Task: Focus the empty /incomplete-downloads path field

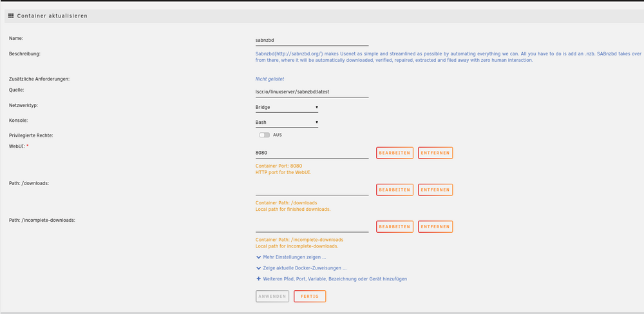Action: (x=312, y=227)
